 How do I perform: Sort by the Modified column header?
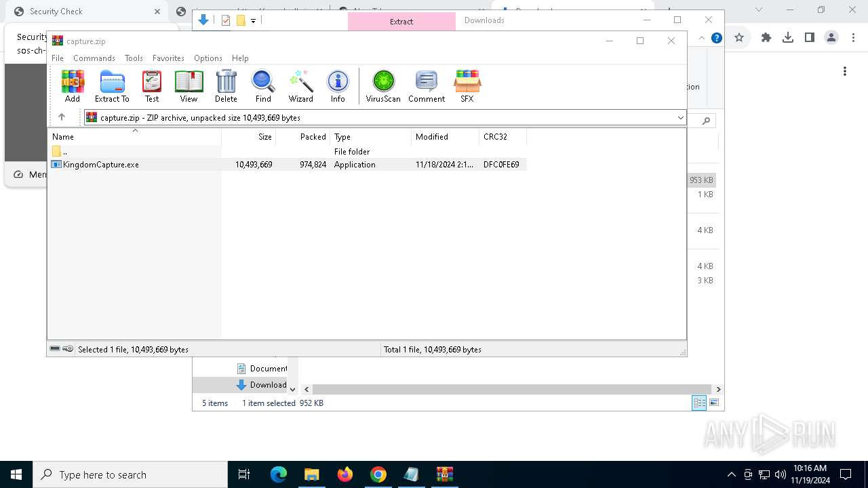click(446, 137)
